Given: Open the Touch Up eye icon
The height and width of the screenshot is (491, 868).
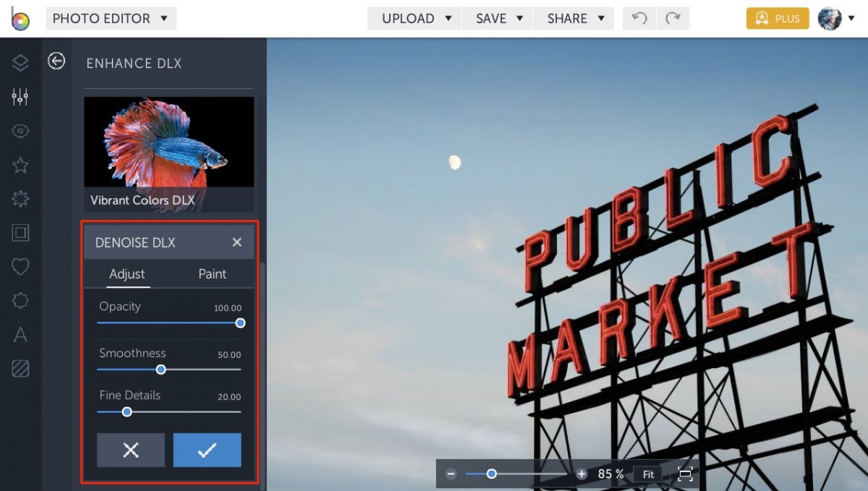Looking at the screenshot, I should point(20,131).
